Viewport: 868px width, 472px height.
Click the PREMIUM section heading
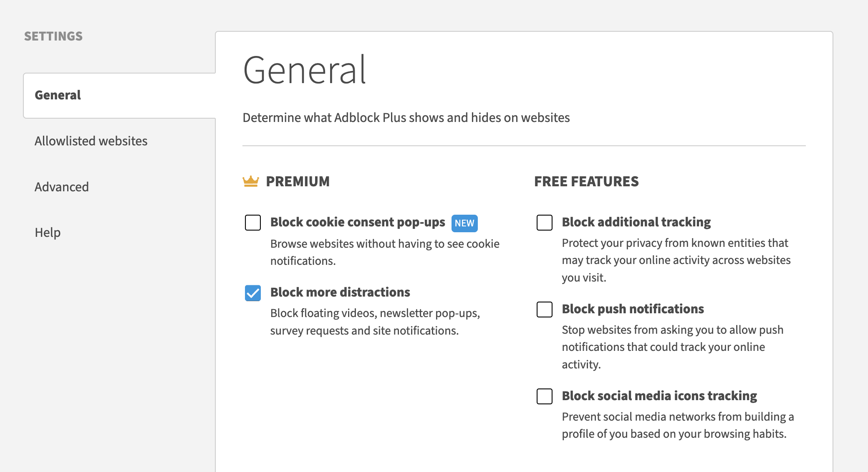pos(298,182)
